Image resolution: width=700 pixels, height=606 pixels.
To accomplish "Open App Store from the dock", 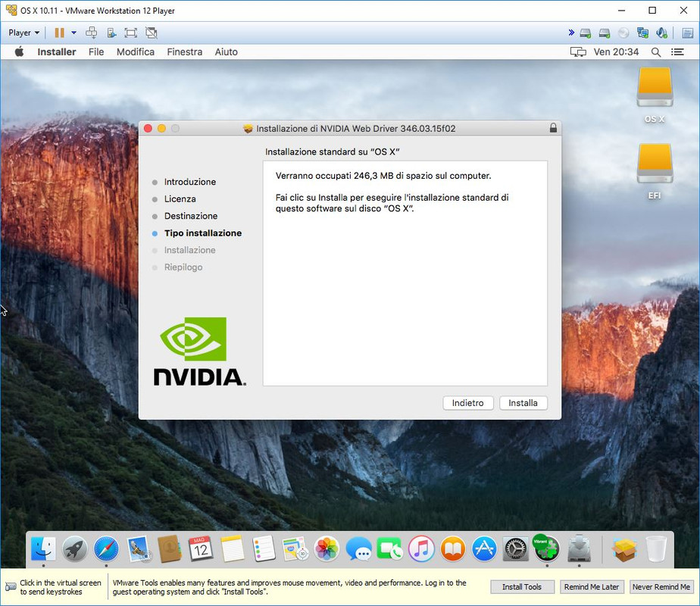I will (x=484, y=548).
